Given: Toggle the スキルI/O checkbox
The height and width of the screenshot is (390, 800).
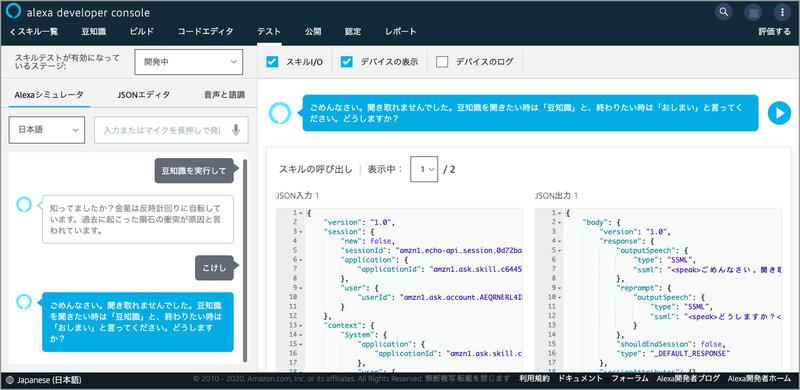Looking at the screenshot, I should [x=272, y=62].
